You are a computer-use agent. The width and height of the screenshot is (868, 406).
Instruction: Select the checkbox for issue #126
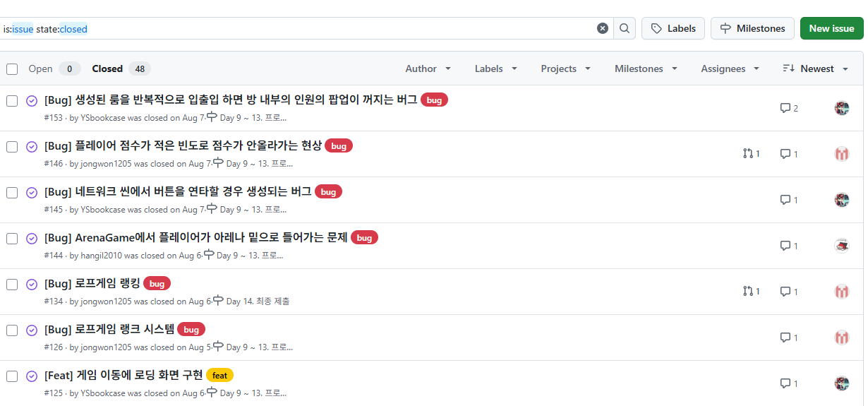(x=12, y=330)
